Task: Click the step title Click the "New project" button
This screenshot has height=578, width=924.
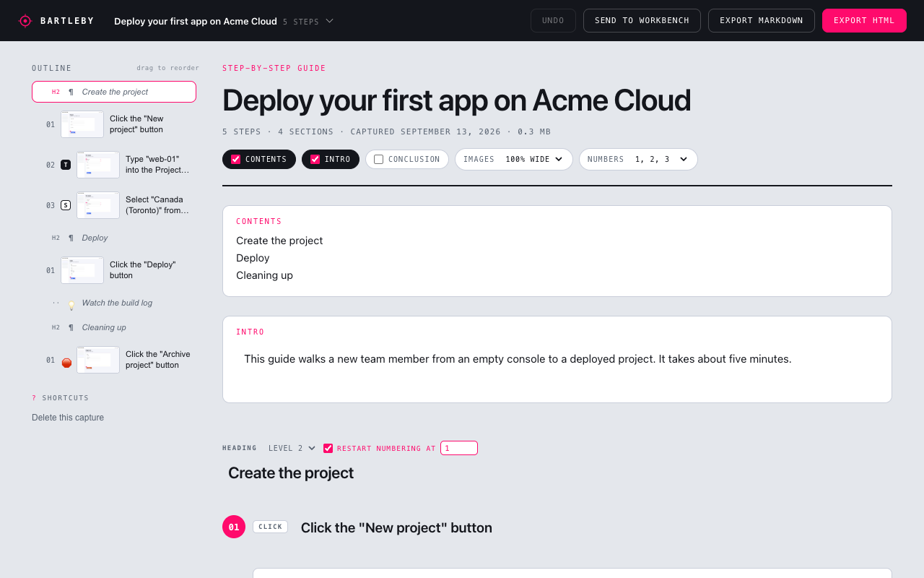Action: point(396,528)
